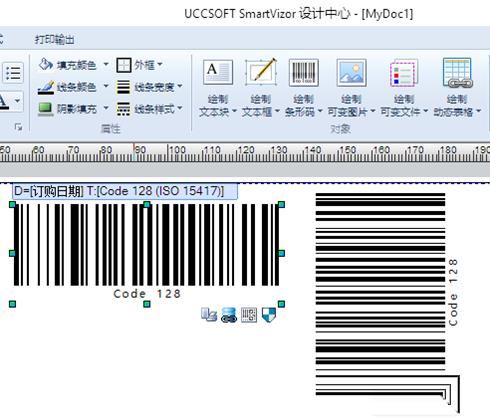Expand the 绘制可变文件 dropdown arrow
Screen dimensions: 490x418
(x=425, y=111)
